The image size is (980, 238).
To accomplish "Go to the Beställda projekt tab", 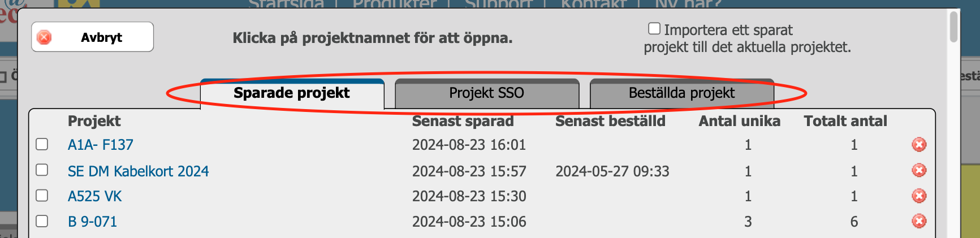I will (x=681, y=93).
